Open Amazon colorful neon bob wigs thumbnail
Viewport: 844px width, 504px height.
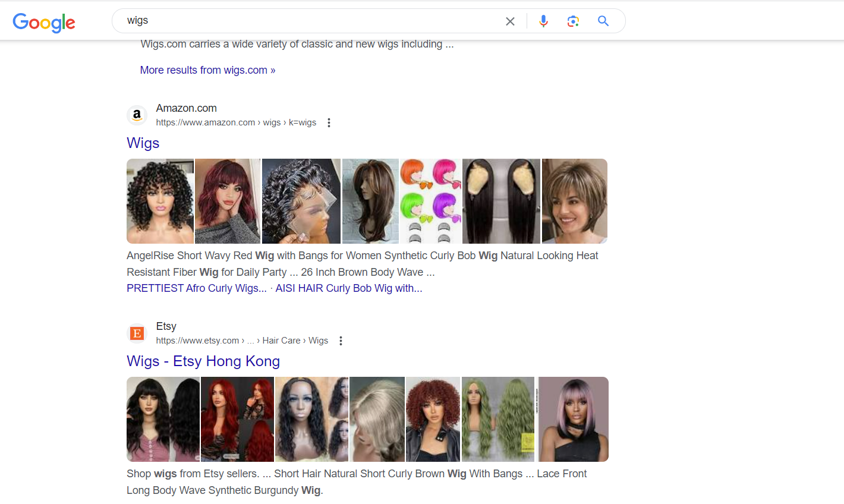tap(431, 201)
